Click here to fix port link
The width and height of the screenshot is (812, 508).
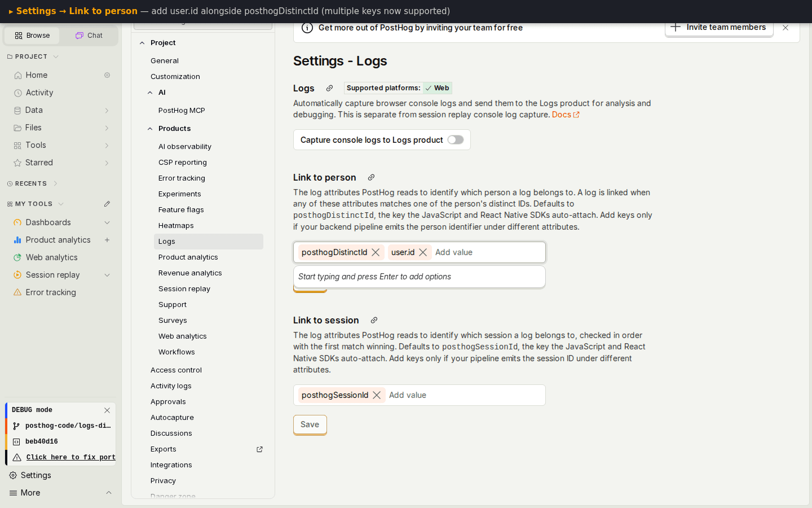pyautogui.click(x=71, y=458)
